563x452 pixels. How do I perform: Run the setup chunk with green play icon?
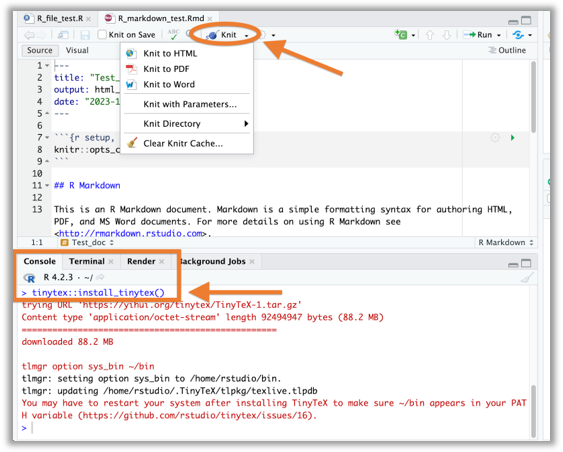[x=512, y=138]
